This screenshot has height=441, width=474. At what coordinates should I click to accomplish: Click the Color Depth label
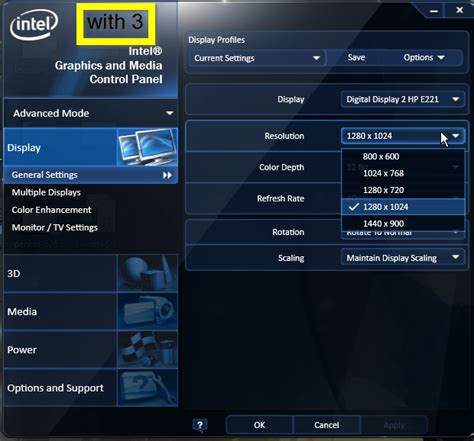[281, 167]
